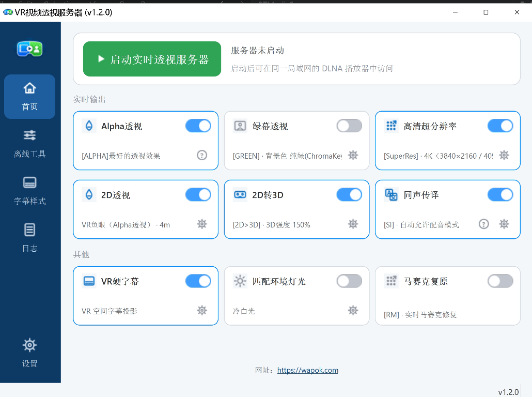
Task: Open the https://wapok.com link
Action: click(308, 370)
